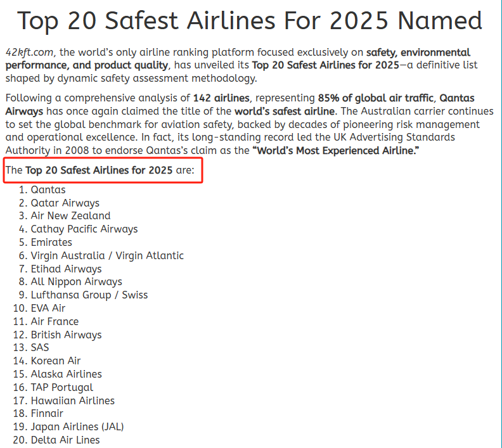The image size is (502, 448).
Task: Click the Korean Air list entry
Action: 56,361
